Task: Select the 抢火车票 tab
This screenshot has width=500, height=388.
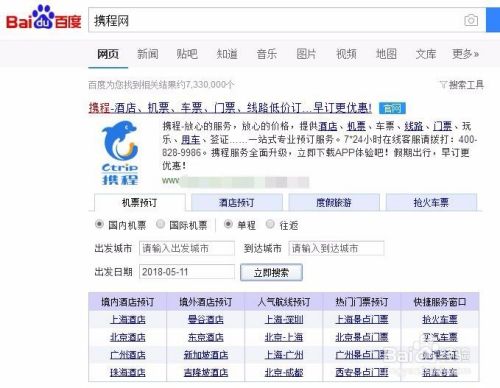Action: [x=431, y=202]
